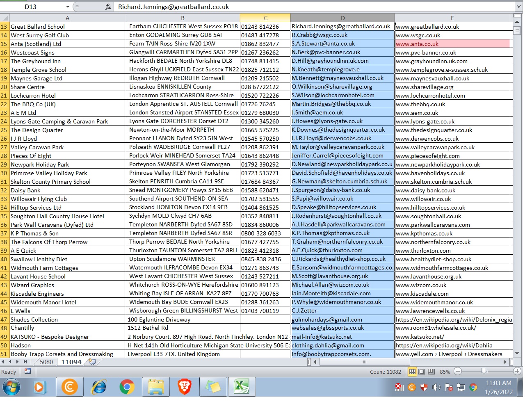Select cell 'www.katsuko.net/'

(452, 336)
